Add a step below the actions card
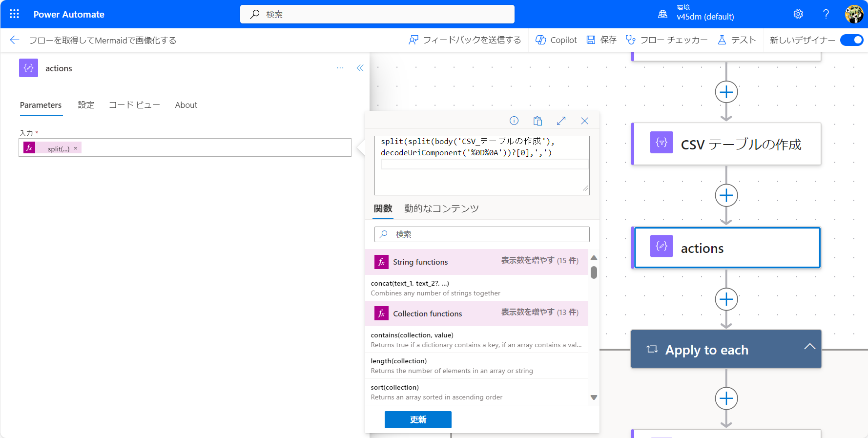The height and width of the screenshot is (438, 868). coord(726,299)
